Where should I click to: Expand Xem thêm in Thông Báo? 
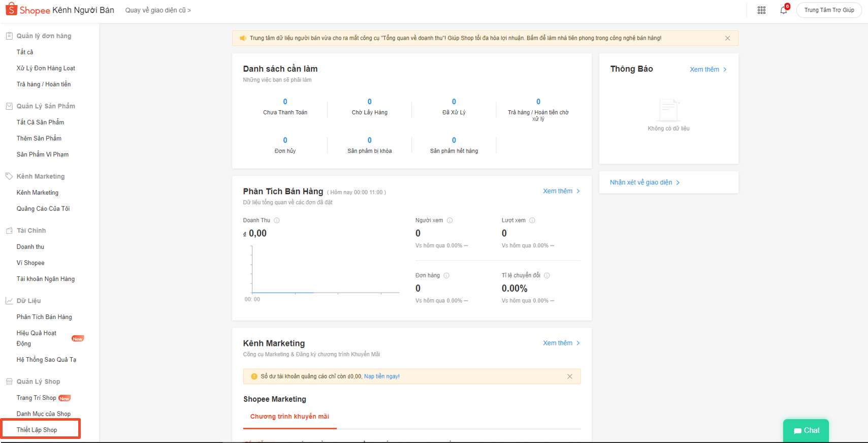click(x=708, y=70)
